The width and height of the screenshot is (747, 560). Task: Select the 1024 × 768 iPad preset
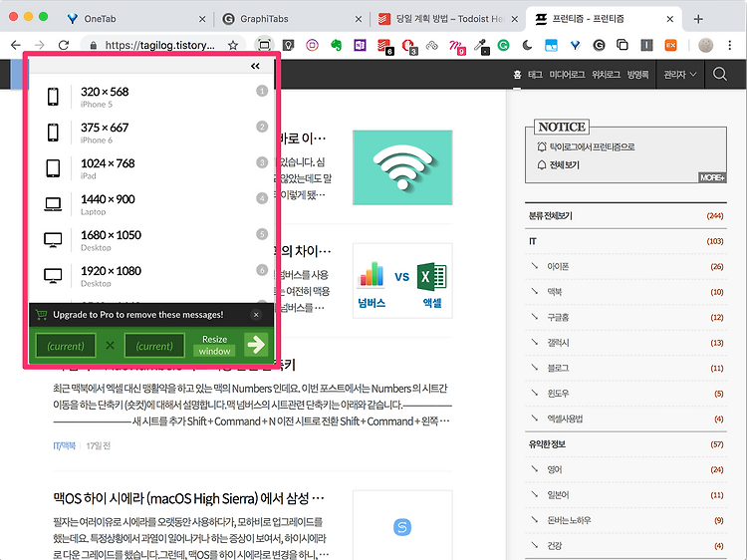[151, 168]
